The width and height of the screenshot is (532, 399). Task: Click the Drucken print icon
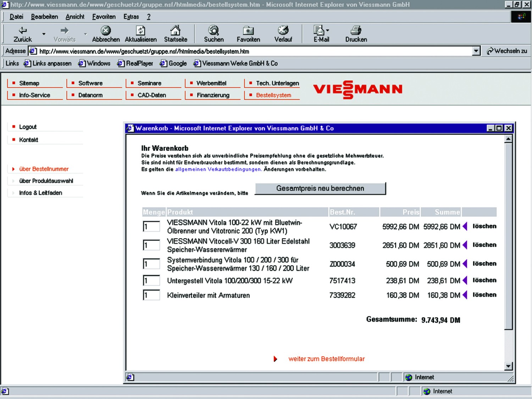point(356,31)
